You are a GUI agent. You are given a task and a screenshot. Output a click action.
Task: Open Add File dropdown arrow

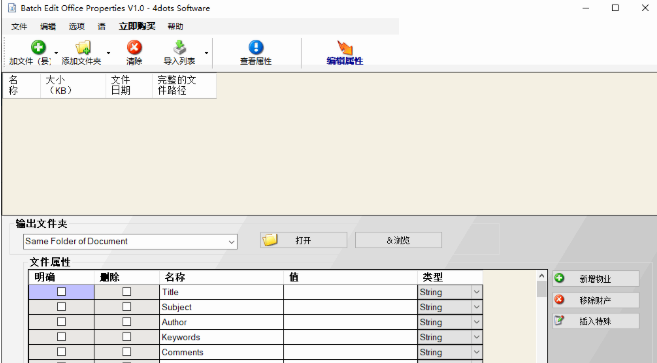56,53
